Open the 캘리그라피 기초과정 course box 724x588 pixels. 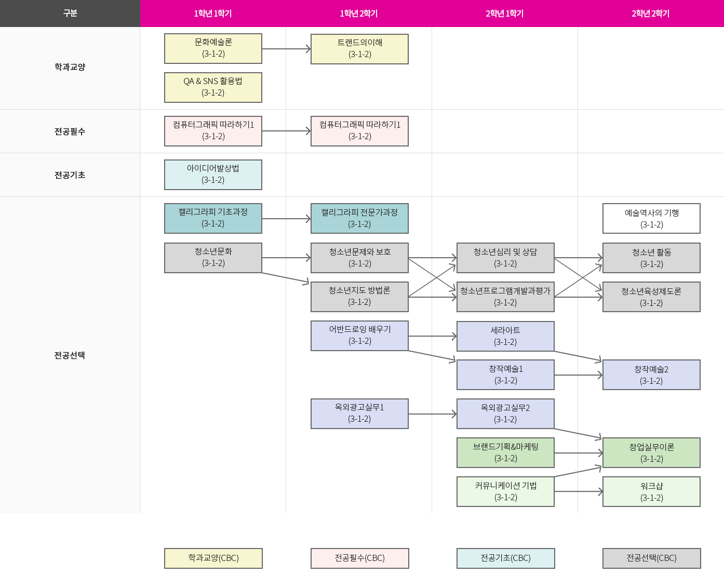coord(213,218)
